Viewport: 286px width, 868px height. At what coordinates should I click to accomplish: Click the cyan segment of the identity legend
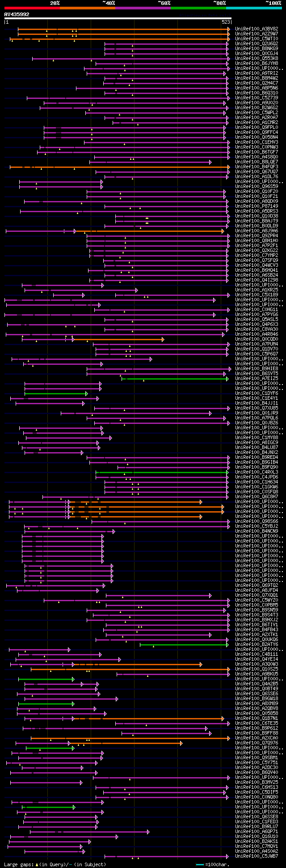253,8
